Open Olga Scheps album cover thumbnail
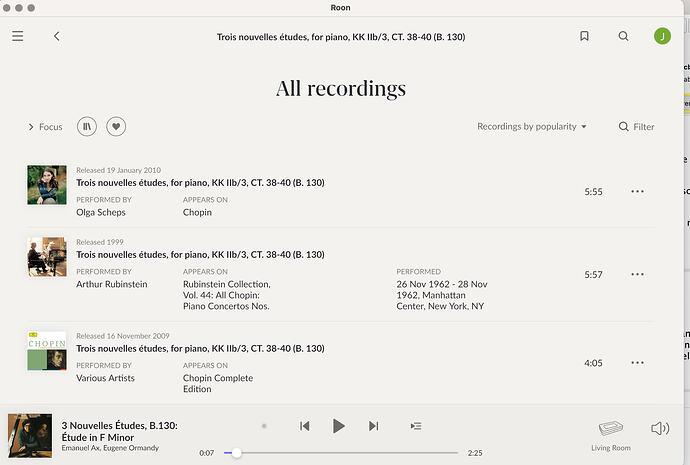The image size is (690, 465). tap(47, 185)
